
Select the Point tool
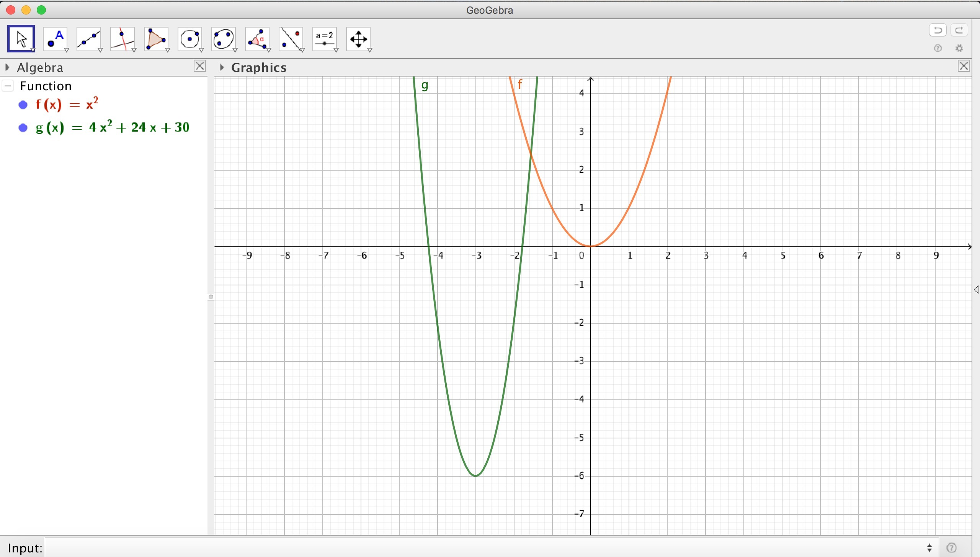(x=55, y=39)
